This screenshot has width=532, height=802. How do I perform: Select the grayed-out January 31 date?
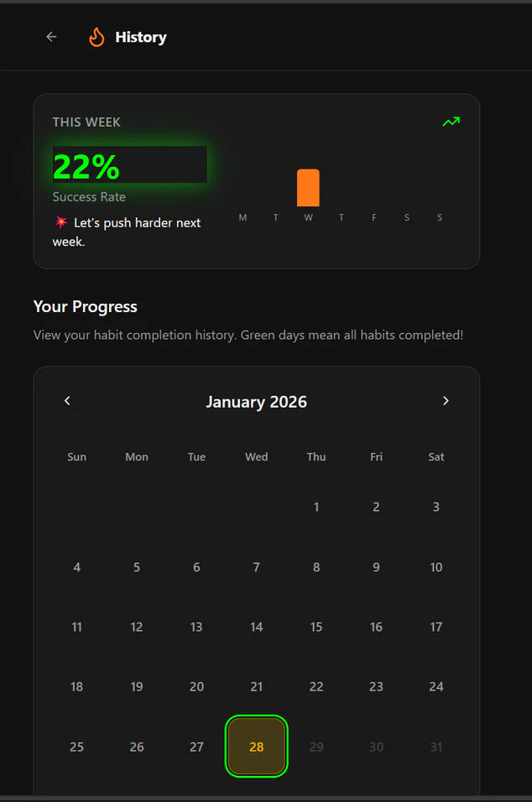click(436, 746)
